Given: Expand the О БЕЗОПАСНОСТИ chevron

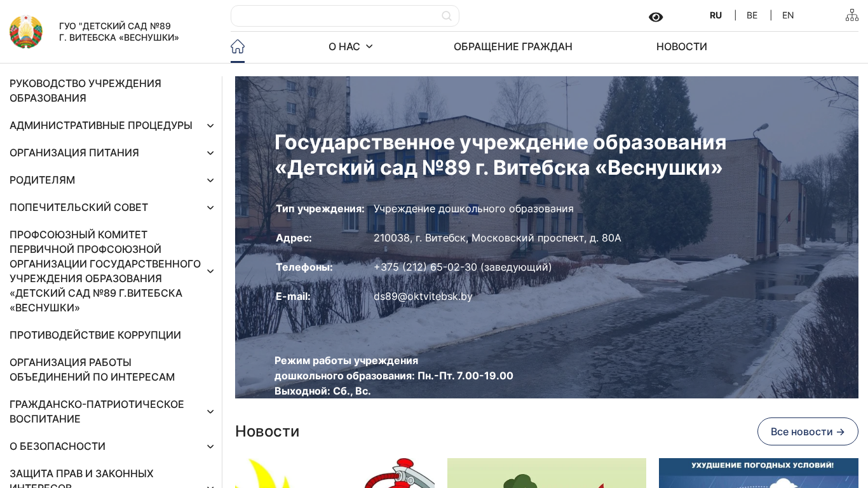Looking at the screenshot, I should tap(210, 447).
